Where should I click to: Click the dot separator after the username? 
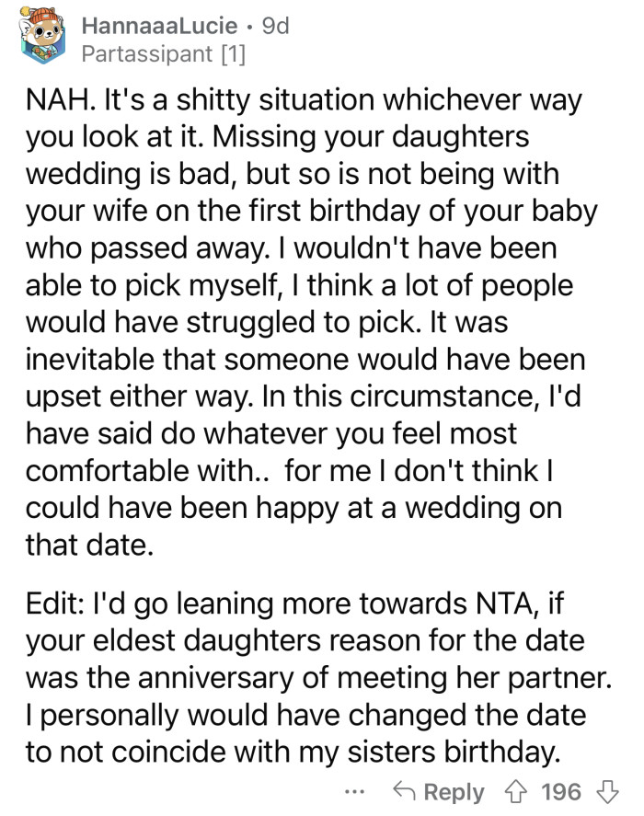pos(250,25)
